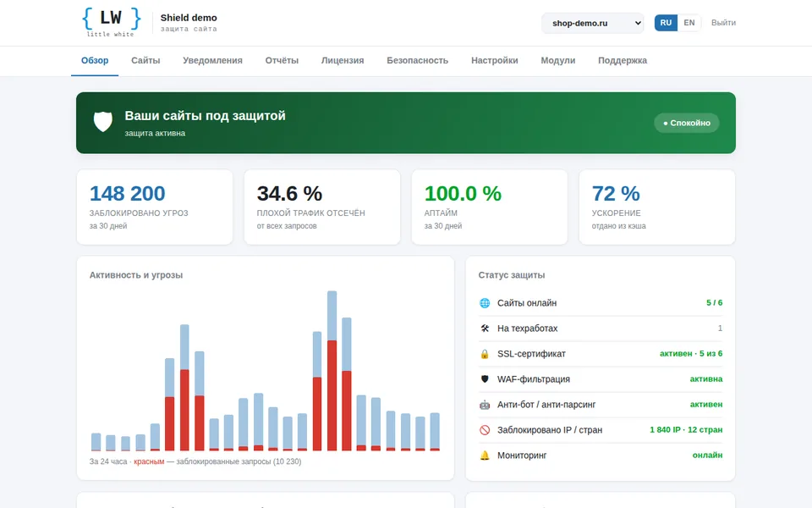Click the bell icon beside Мониторинг

(x=485, y=456)
